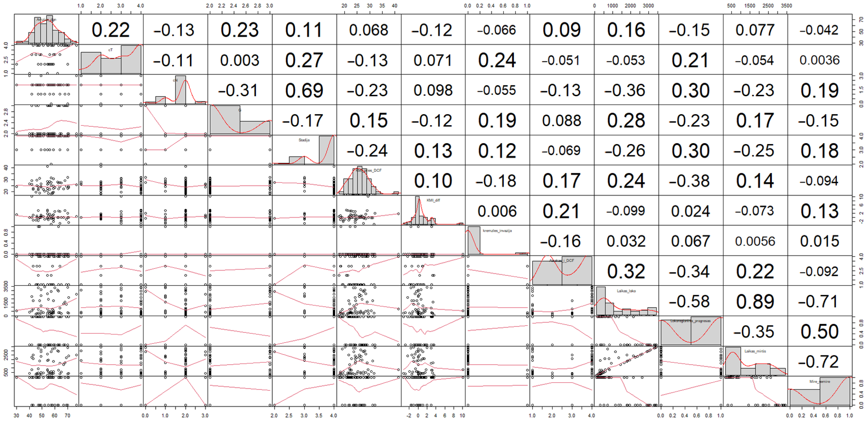Click the 0.32 correlation cell

[x=626, y=271]
